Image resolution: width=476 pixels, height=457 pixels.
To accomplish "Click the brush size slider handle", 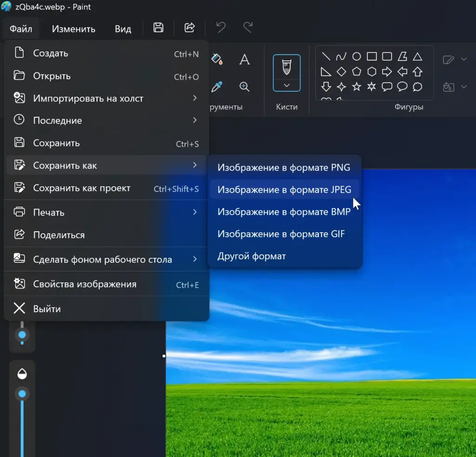I will pyautogui.click(x=22, y=335).
